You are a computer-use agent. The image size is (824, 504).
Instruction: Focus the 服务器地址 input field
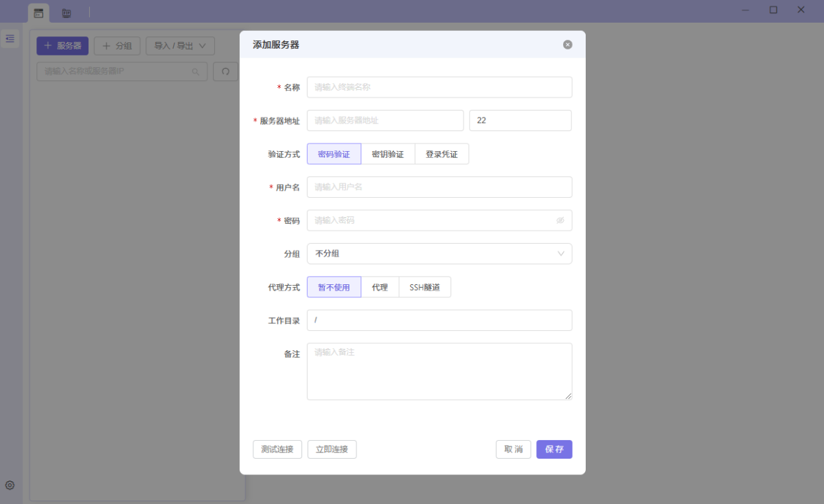(x=385, y=120)
